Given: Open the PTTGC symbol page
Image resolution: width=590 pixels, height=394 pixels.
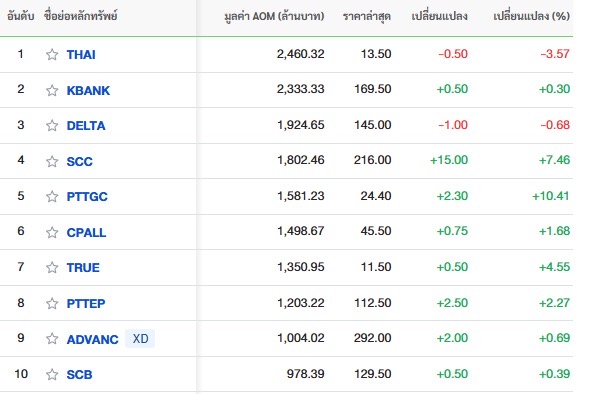Looking at the screenshot, I should [x=87, y=196].
